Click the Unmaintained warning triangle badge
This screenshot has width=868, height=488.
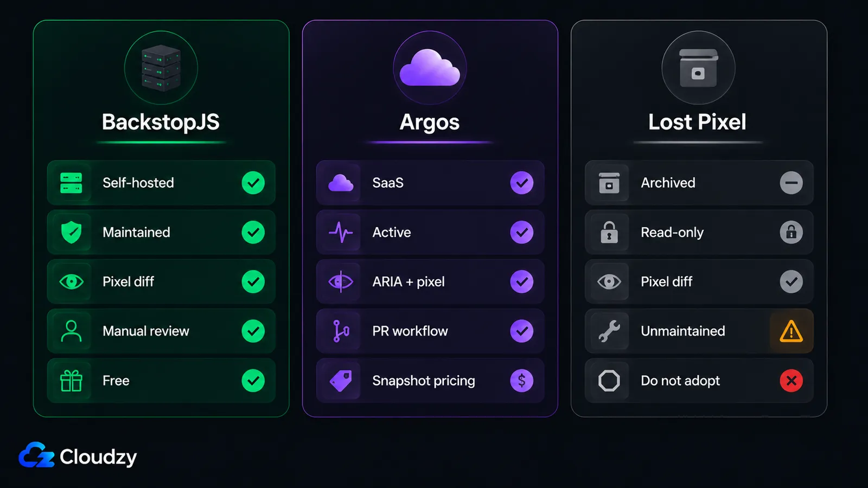791,331
